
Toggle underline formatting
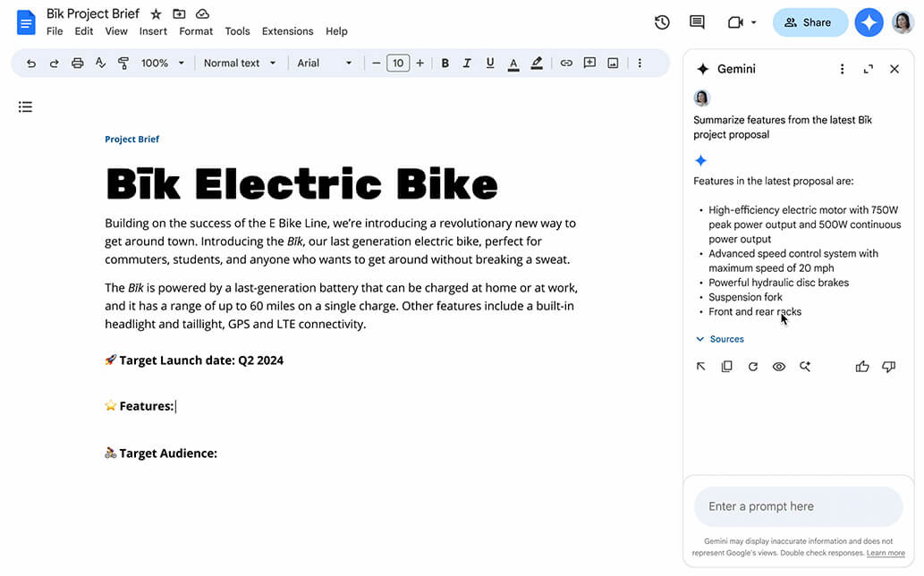(x=489, y=63)
